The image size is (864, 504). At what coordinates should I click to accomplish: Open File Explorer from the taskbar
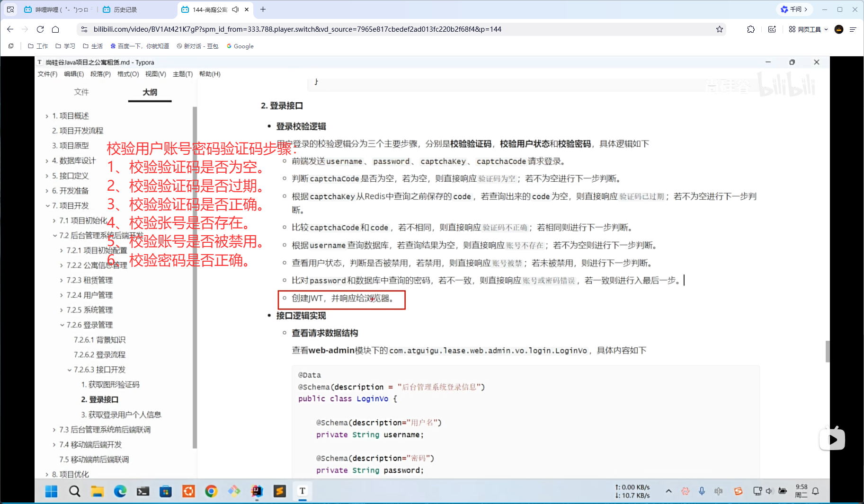point(97,492)
